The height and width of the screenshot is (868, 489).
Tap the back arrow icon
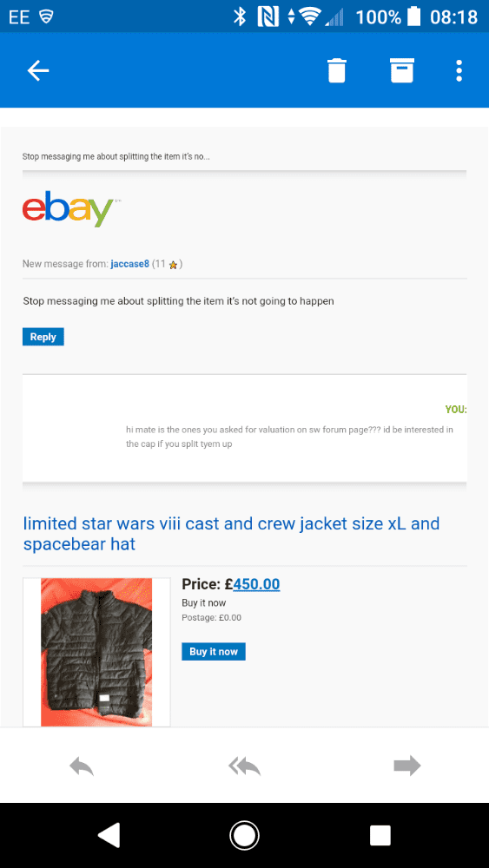click(38, 71)
